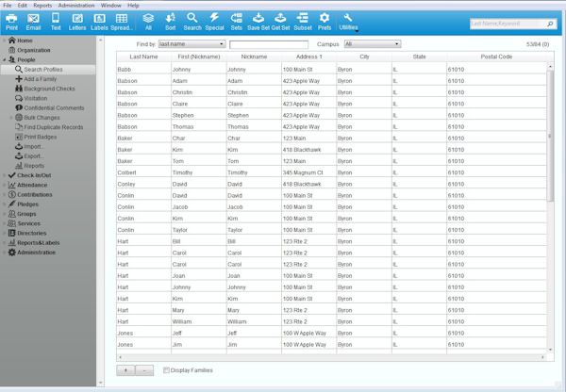Click the minus remove record button

click(x=144, y=370)
